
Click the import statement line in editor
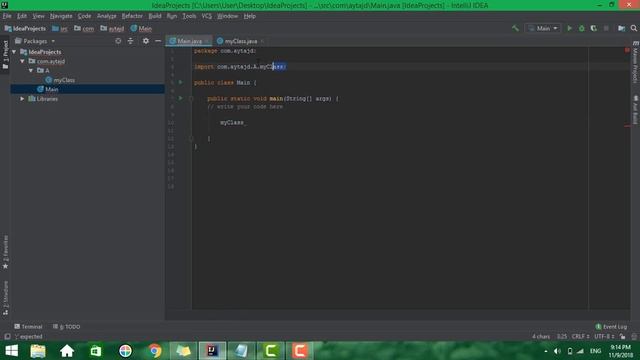tap(240, 67)
